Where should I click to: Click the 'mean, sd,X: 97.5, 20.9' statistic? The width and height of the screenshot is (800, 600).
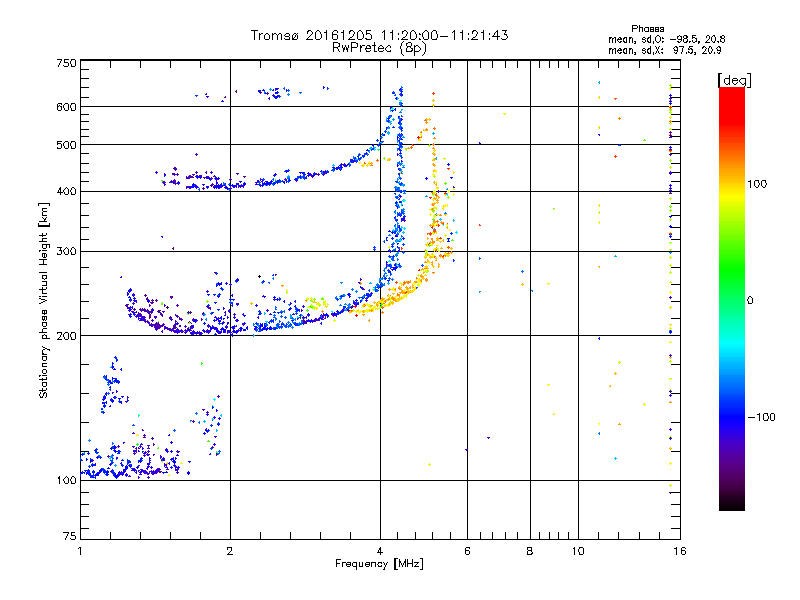pos(664,50)
